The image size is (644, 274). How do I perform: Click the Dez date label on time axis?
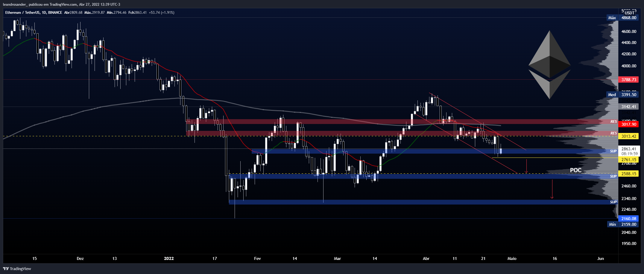[80, 258]
